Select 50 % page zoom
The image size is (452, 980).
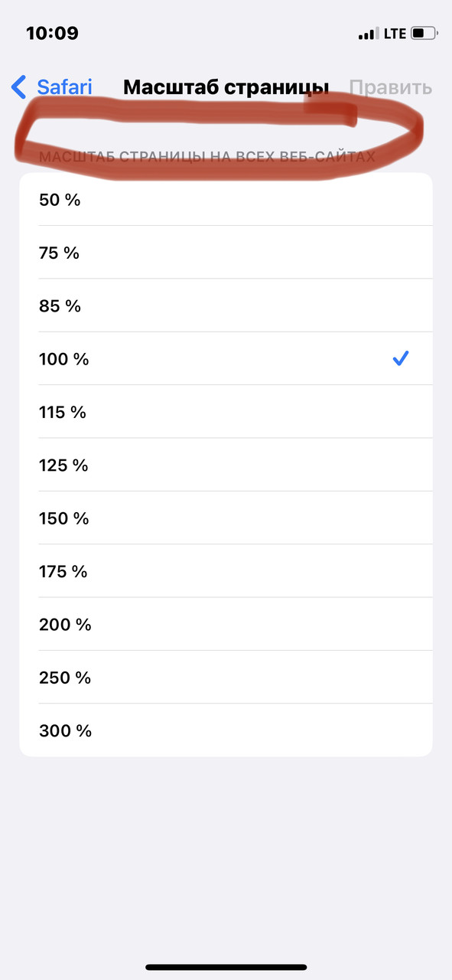[226, 200]
